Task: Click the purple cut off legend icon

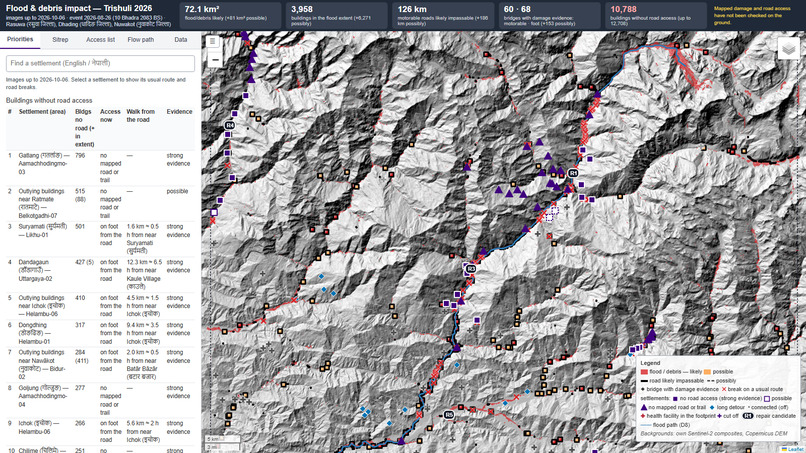Action: pyautogui.click(x=719, y=416)
